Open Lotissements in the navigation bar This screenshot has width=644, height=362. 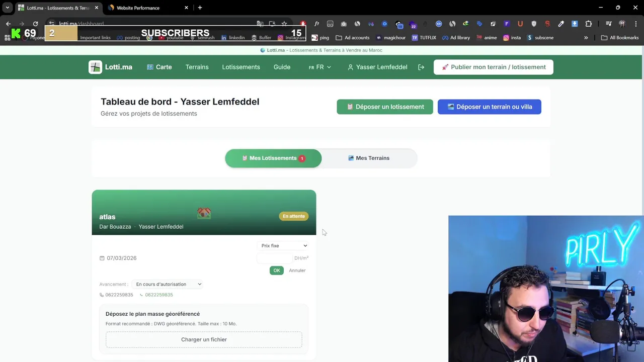click(241, 67)
